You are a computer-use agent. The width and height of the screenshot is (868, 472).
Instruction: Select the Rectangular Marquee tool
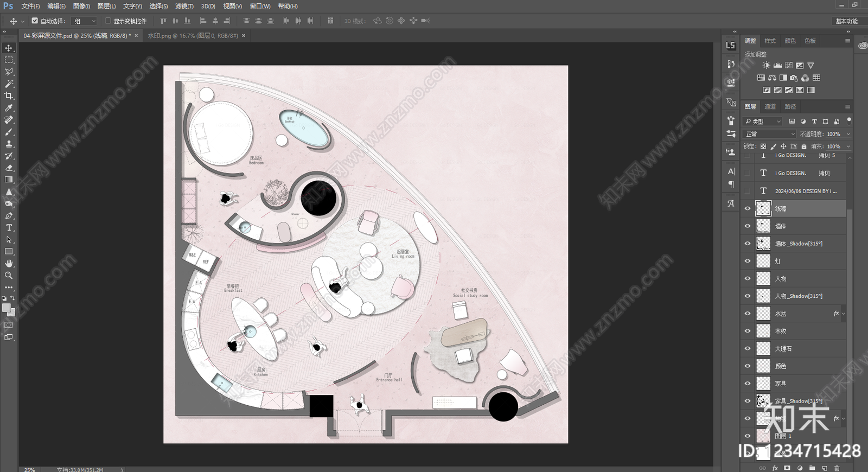click(x=9, y=60)
